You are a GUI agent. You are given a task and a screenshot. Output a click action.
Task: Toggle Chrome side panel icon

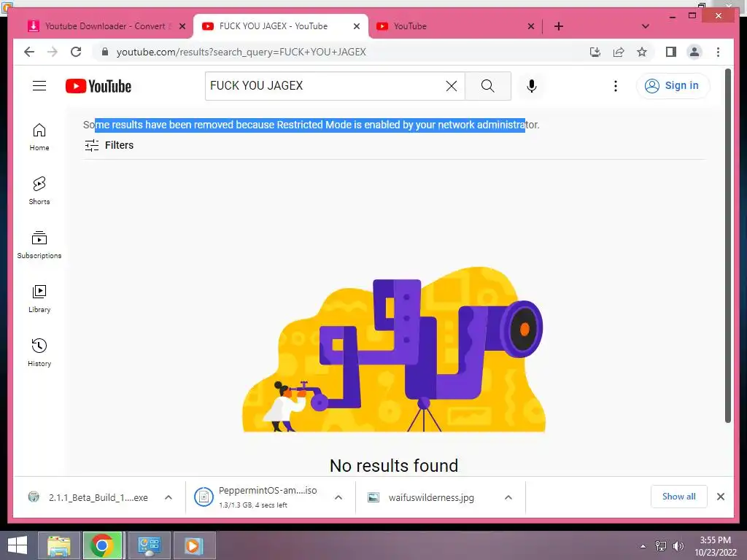(x=671, y=52)
